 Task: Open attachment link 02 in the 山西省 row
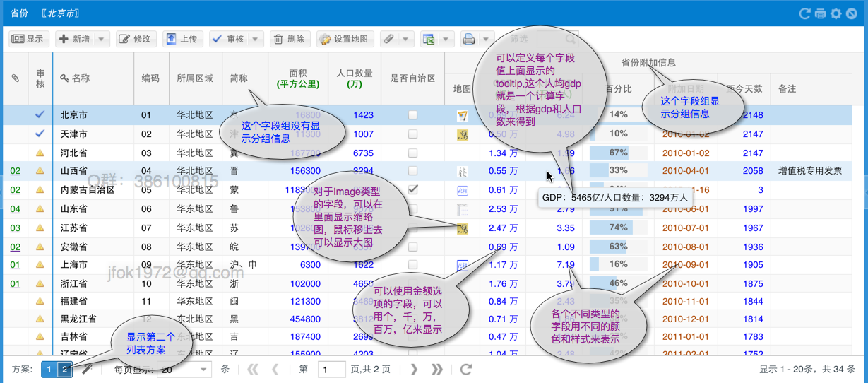[15, 171]
